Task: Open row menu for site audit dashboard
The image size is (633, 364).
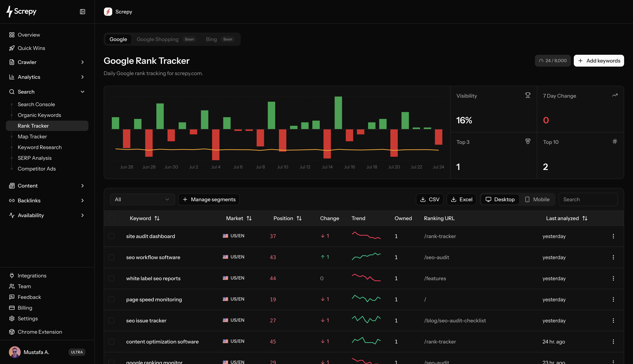Action: 613,236
